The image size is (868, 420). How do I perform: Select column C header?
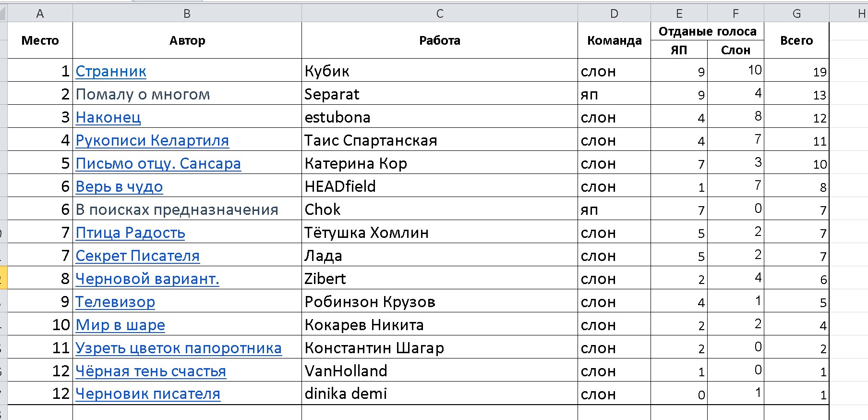pos(439,14)
